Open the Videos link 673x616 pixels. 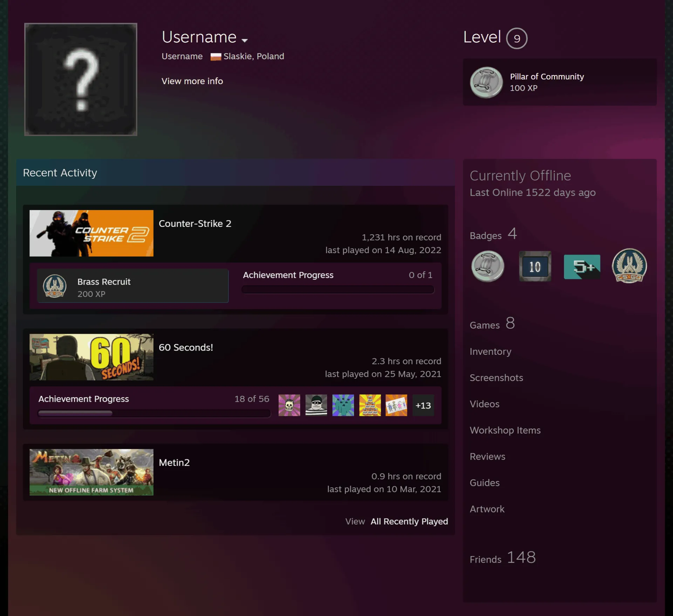point(484,404)
